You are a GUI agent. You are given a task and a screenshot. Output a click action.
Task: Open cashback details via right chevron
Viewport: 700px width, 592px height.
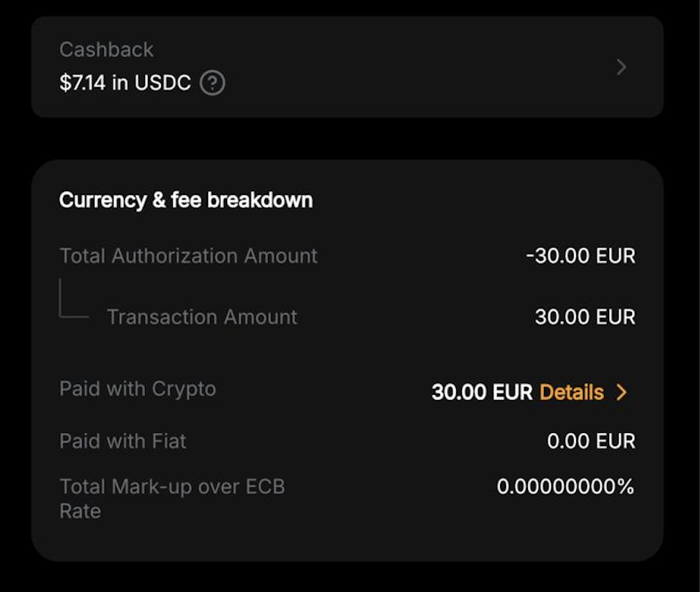point(621,67)
